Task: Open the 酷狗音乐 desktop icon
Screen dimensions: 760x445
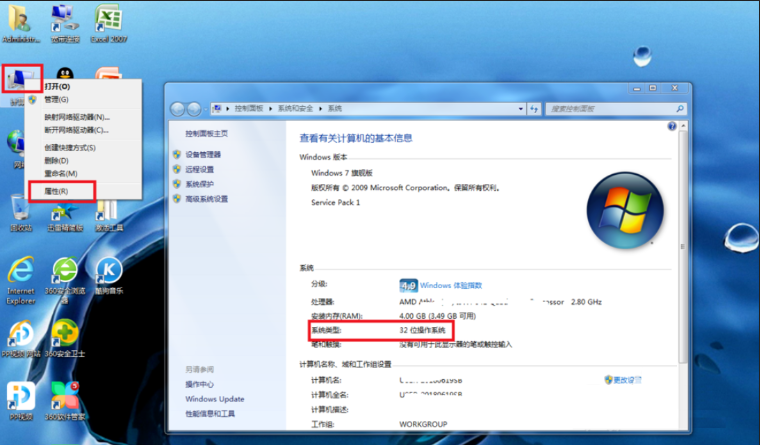Action: (x=108, y=272)
